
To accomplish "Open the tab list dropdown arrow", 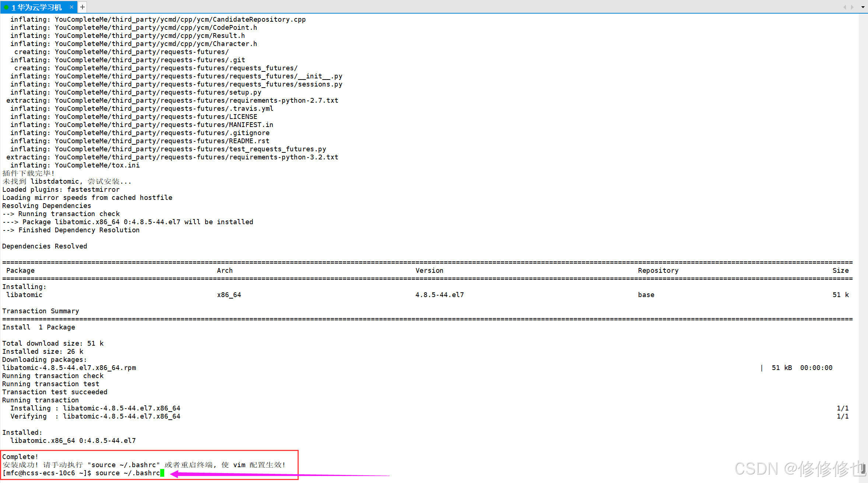I will point(863,7).
